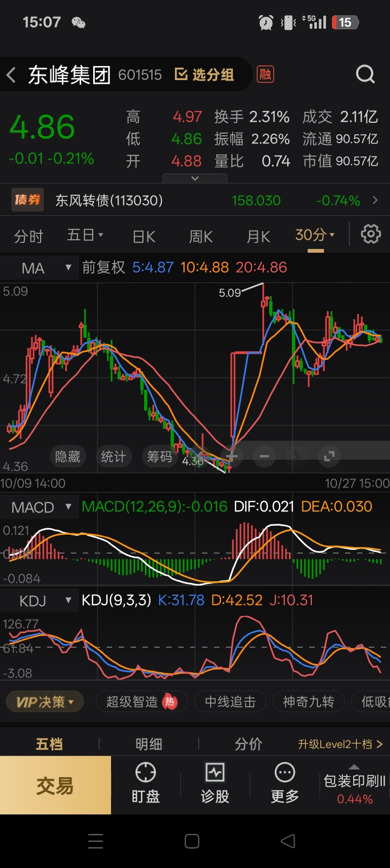Go back with the left arrow

(x=11, y=75)
